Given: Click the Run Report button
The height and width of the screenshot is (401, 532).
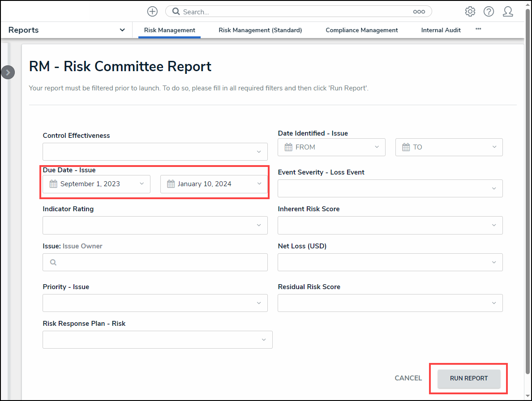Looking at the screenshot, I should tap(468, 378).
